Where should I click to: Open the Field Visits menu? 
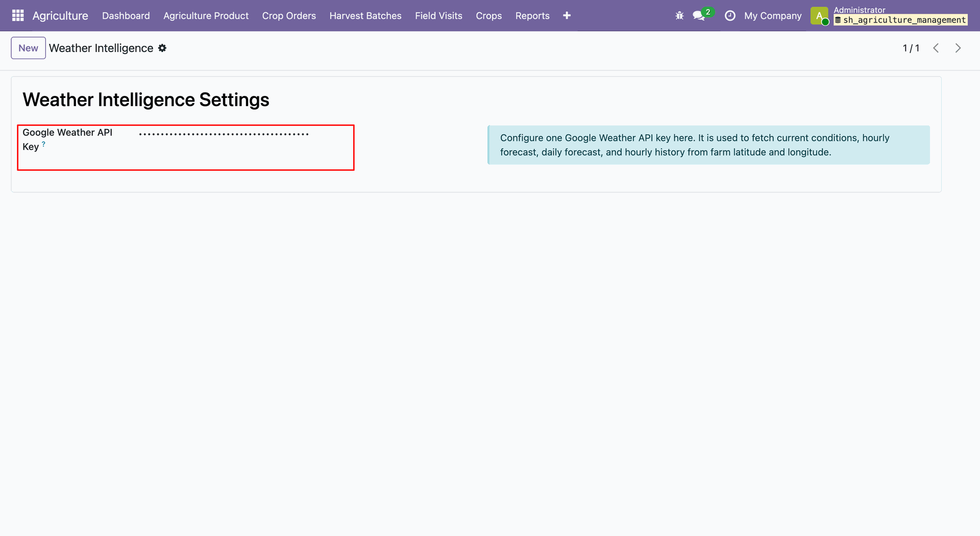[438, 16]
